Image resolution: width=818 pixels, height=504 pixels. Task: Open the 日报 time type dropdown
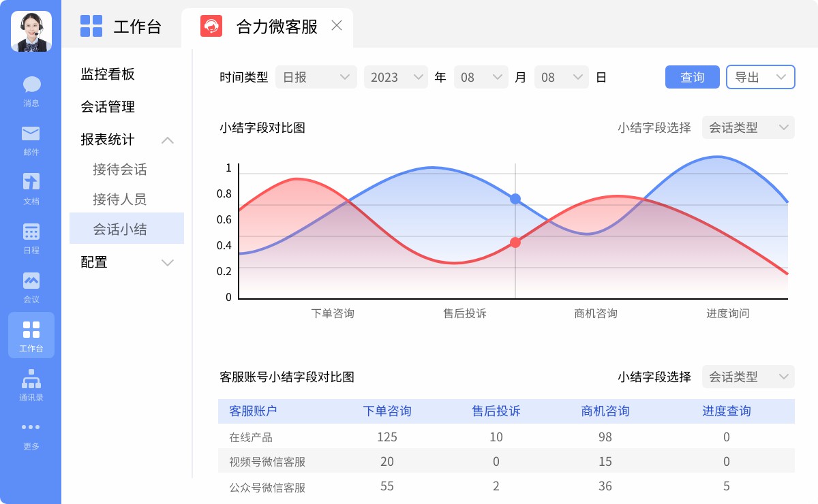pos(316,77)
